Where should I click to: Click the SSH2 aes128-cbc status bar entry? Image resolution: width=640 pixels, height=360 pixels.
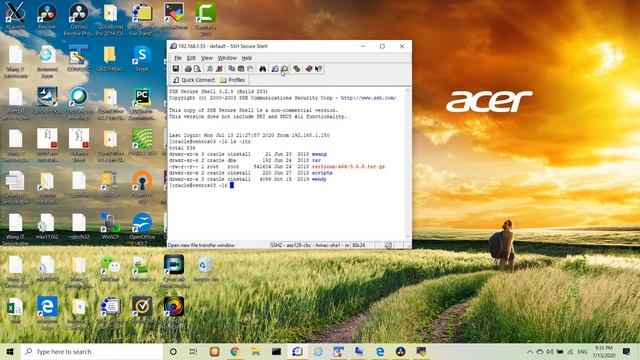[309, 245]
